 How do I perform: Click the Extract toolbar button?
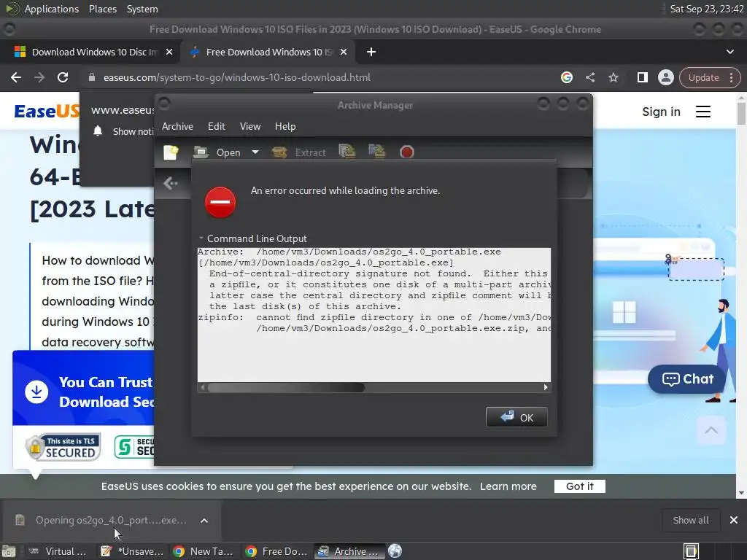(x=299, y=152)
